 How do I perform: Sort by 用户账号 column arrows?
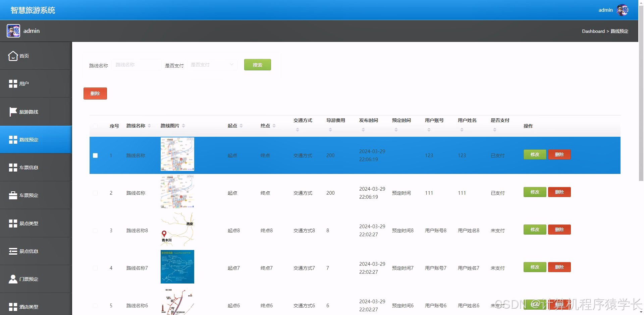[429, 130]
